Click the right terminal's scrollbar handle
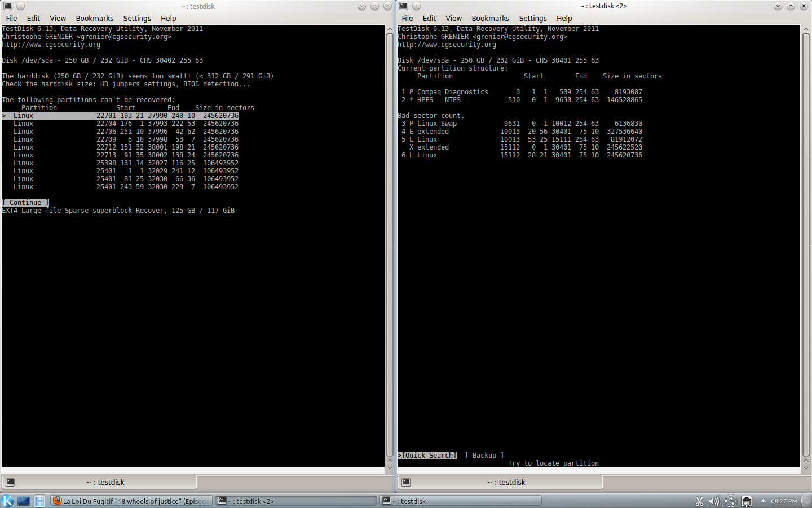The image size is (812, 508). pyautogui.click(x=806, y=244)
